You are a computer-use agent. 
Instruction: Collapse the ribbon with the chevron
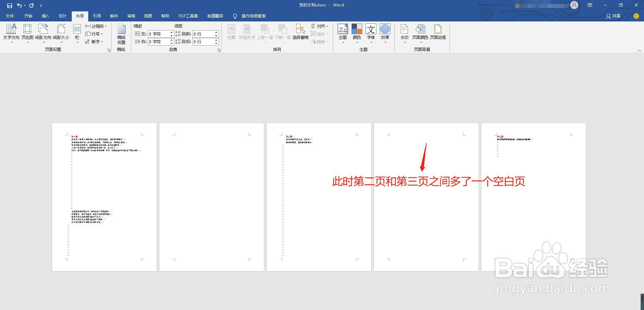point(640,51)
